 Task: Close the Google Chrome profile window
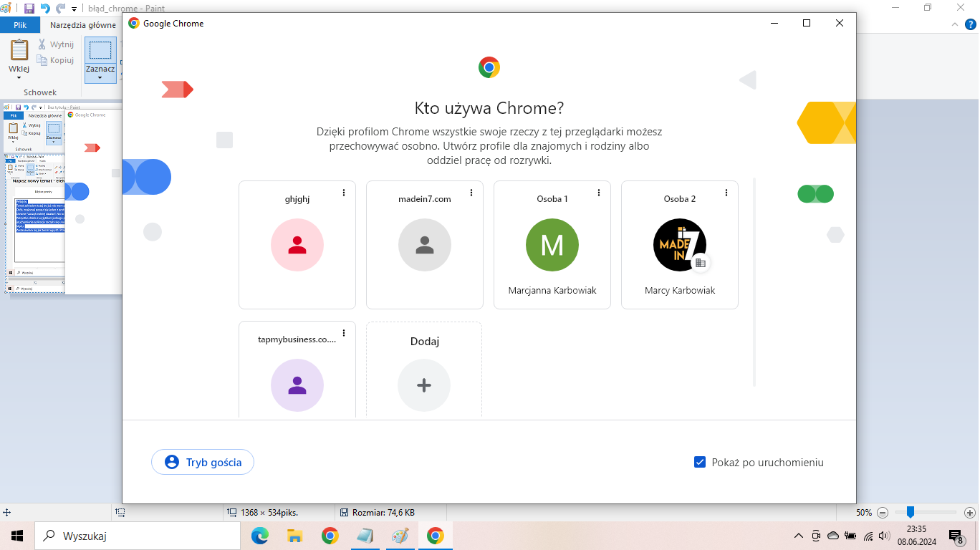click(x=840, y=23)
